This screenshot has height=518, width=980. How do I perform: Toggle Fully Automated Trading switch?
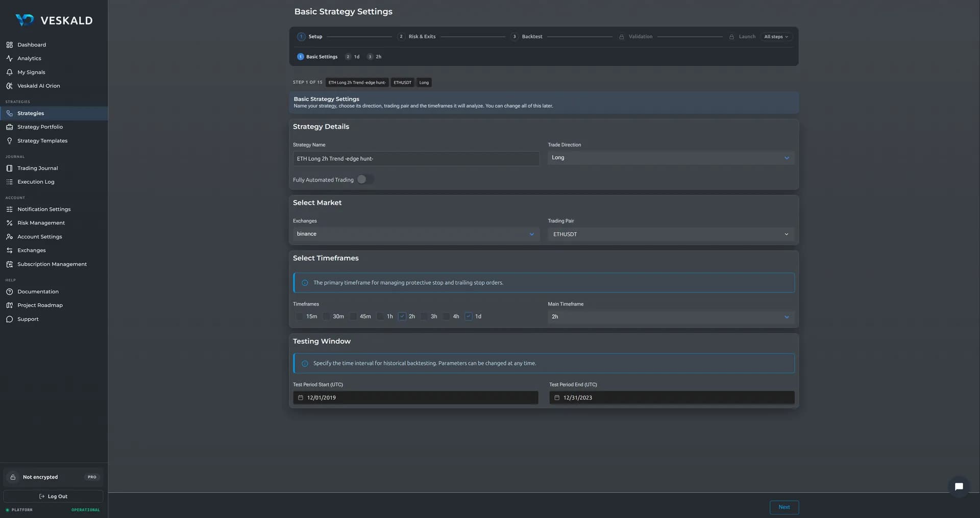[365, 179]
